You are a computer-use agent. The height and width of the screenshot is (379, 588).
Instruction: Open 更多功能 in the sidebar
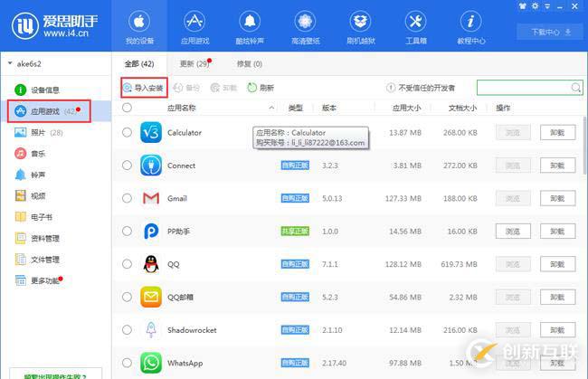[x=39, y=280]
